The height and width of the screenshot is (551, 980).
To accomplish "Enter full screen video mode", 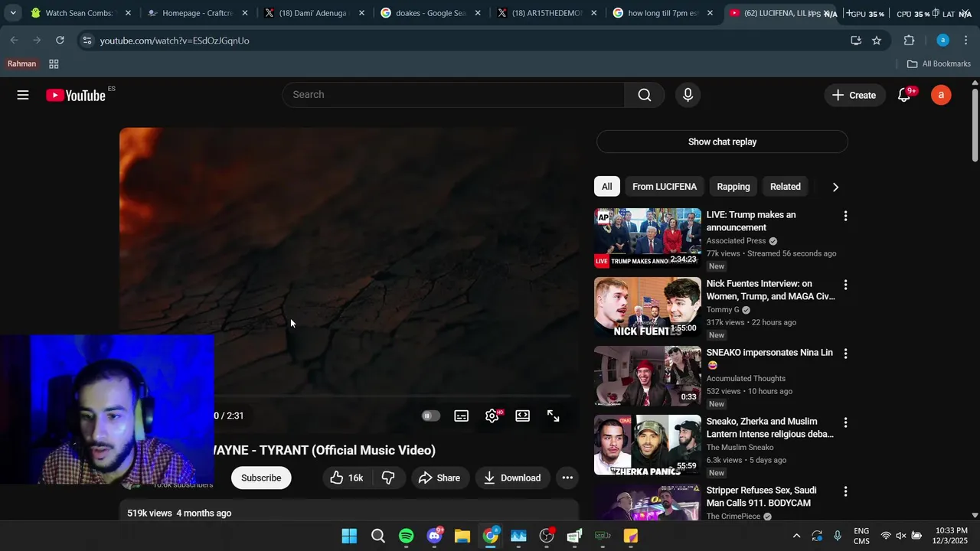I will click(x=554, y=416).
